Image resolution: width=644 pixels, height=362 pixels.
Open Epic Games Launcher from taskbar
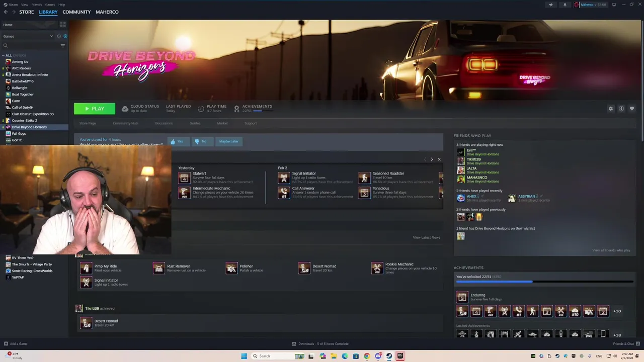click(400, 356)
